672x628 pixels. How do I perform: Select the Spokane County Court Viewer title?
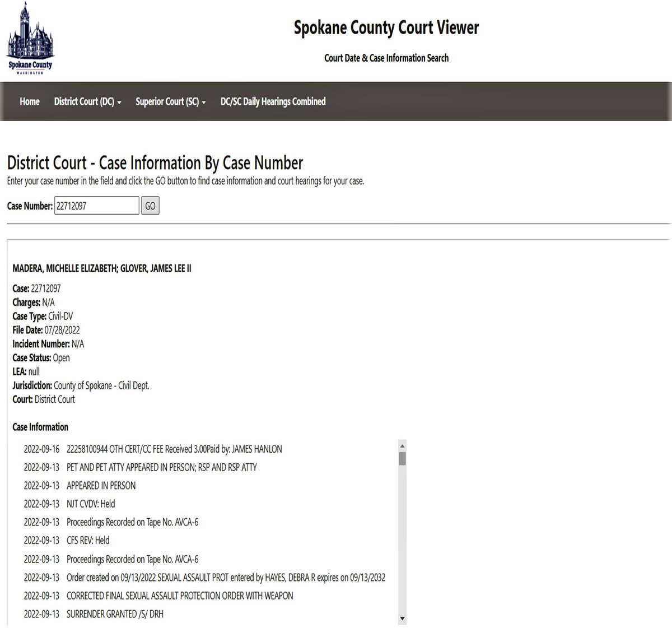pyautogui.click(x=386, y=27)
